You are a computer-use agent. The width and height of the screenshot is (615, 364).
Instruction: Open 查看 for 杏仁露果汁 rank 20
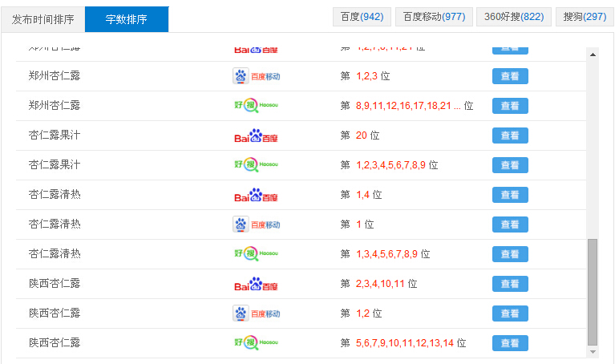tap(510, 135)
